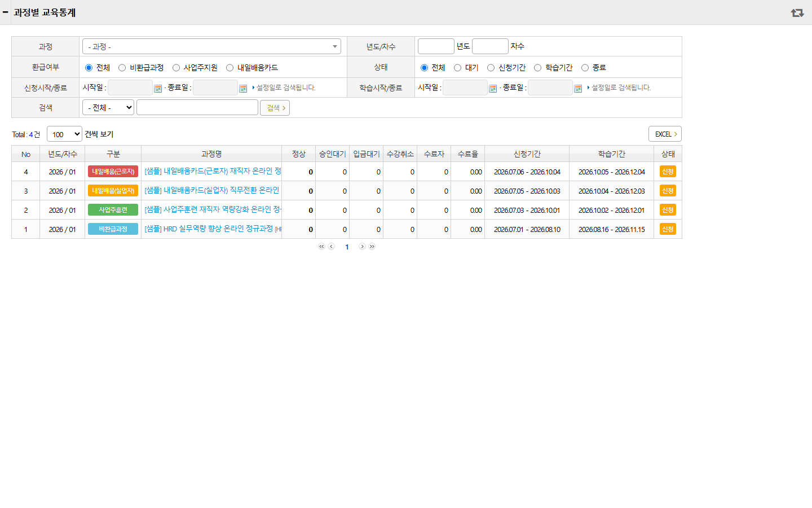Screen dimensions: 812x508
Task: Click the 학습 시작일 date field
Action: point(465,87)
